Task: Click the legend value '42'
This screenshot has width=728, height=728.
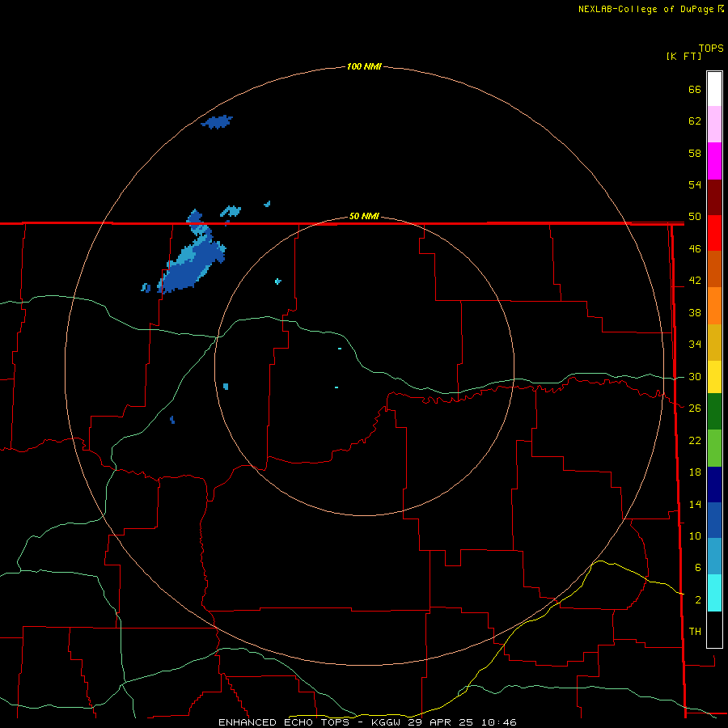Action: pyautogui.click(x=695, y=281)
